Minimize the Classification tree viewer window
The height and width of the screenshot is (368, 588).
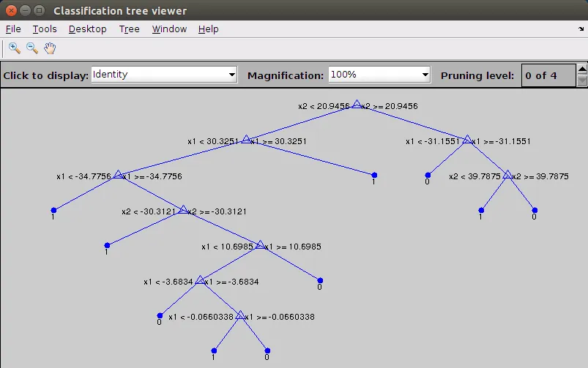point(25,10)
